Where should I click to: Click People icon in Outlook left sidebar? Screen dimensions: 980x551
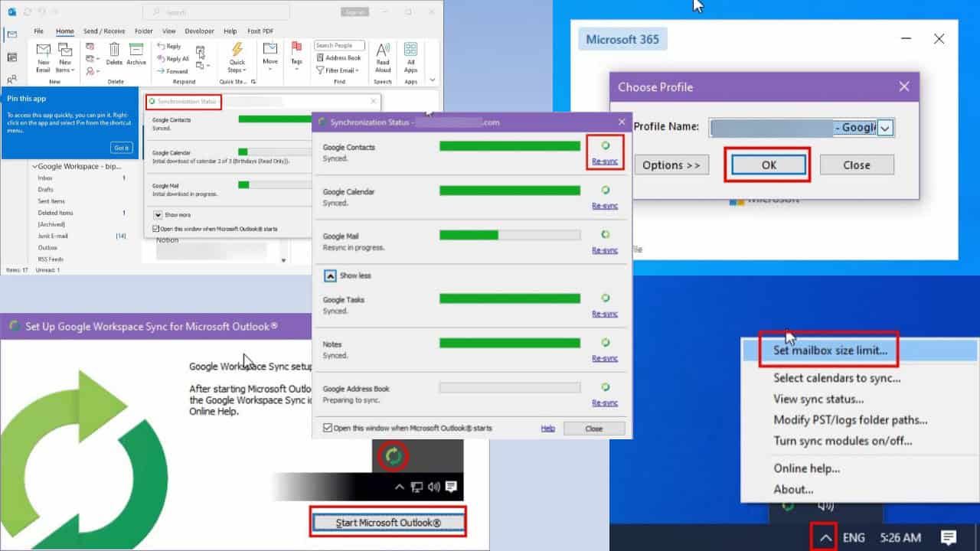point(11,79)
